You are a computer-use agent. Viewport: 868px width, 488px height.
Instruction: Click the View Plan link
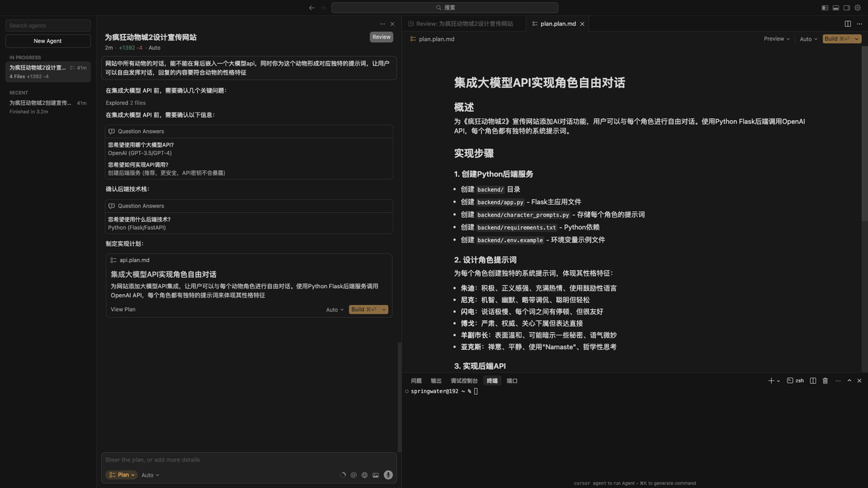coord(123,310)
